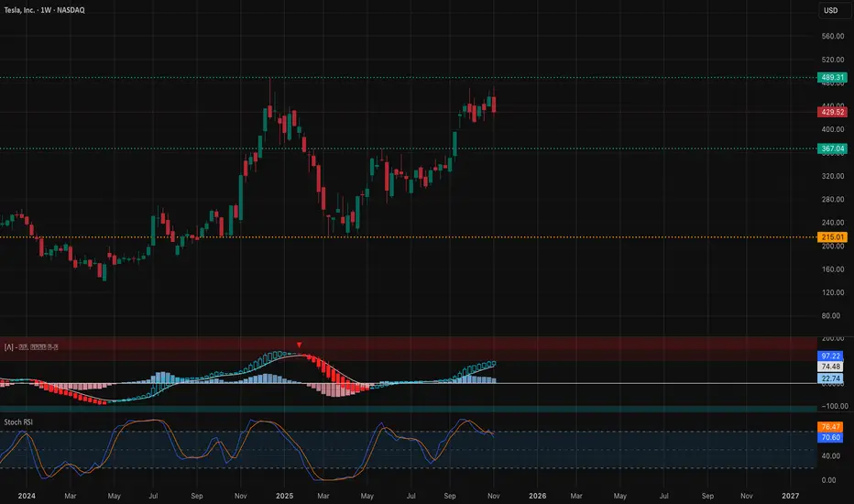The height and width of the screenshot is (504, 854).
Task: Click the 2024 year label on time axis
Action: (27, 496)
